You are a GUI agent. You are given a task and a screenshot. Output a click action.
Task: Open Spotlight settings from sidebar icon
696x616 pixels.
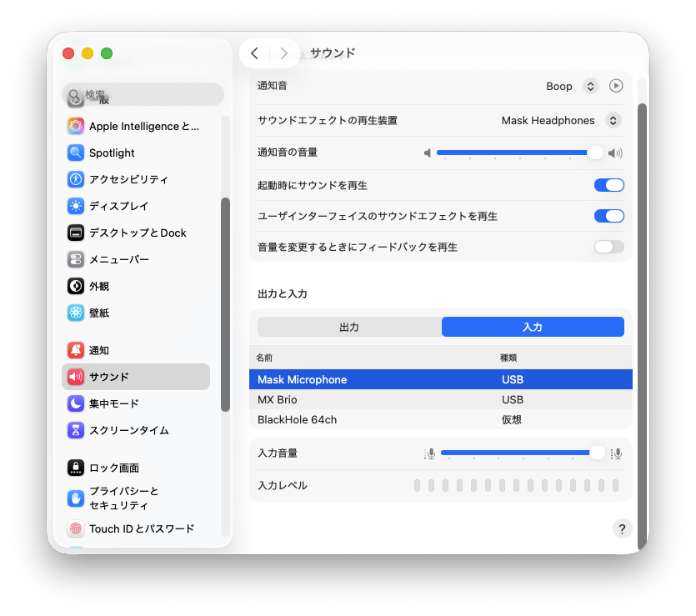coord(76,153)
